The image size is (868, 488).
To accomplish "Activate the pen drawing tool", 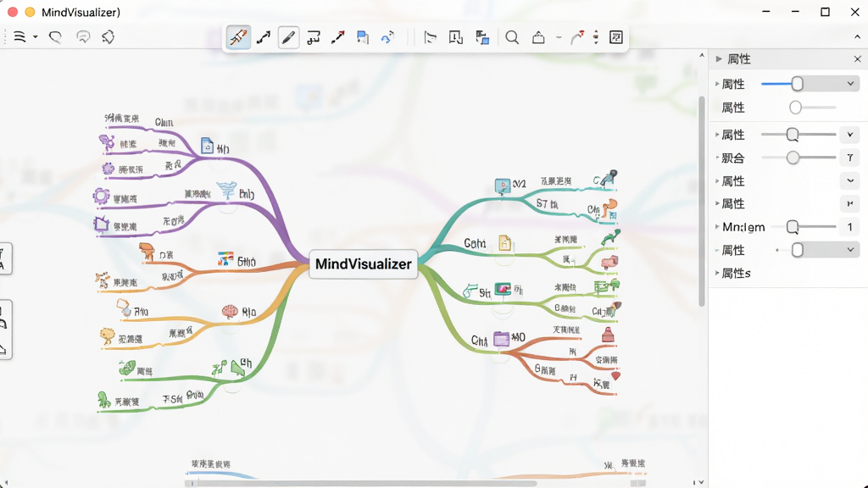I will pos(288,37).
